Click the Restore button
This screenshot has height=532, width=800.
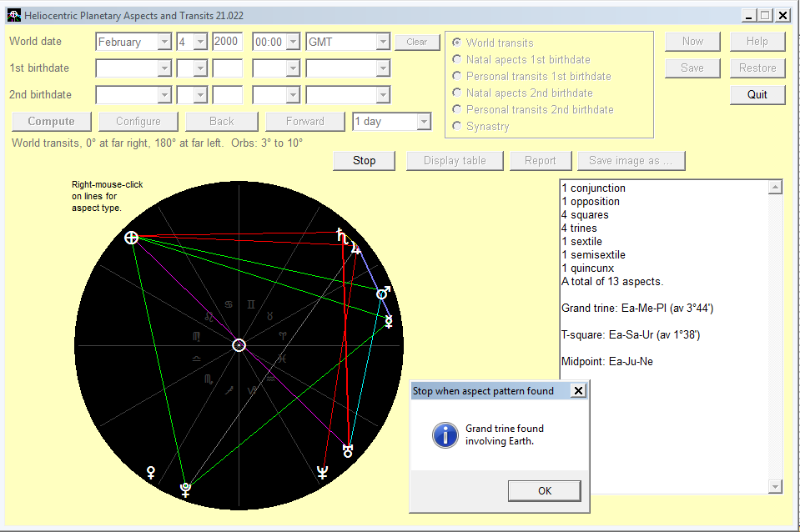757,68
